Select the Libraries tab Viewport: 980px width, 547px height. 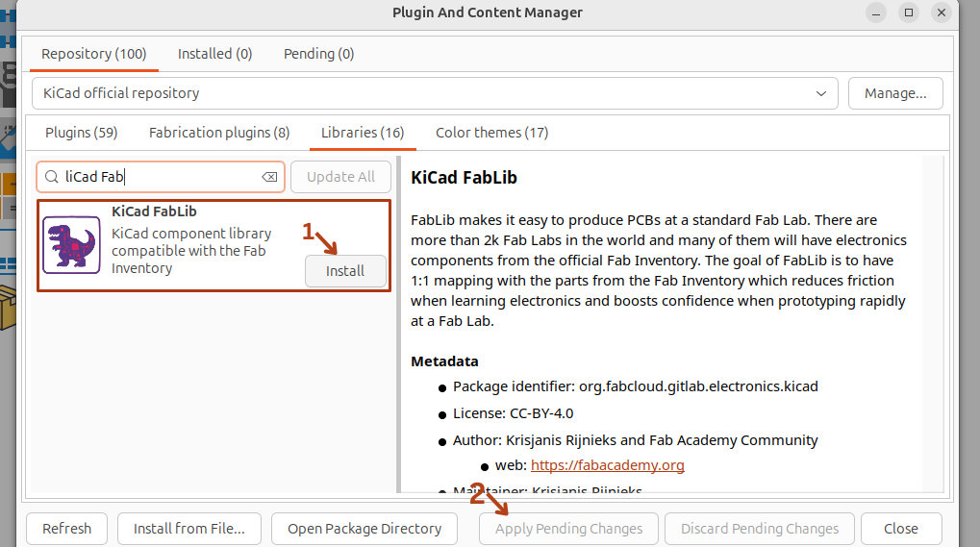(x=363, y=133)
